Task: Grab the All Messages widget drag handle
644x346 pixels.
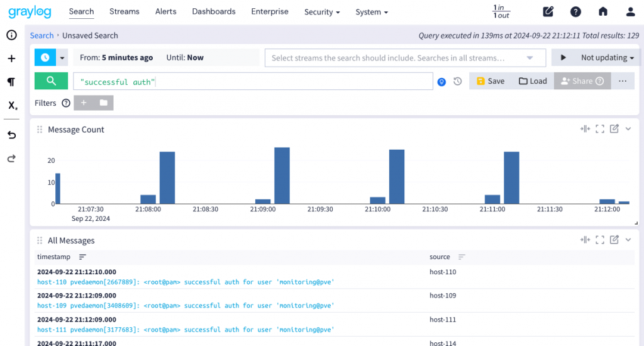Action: (x=40, y=240)
